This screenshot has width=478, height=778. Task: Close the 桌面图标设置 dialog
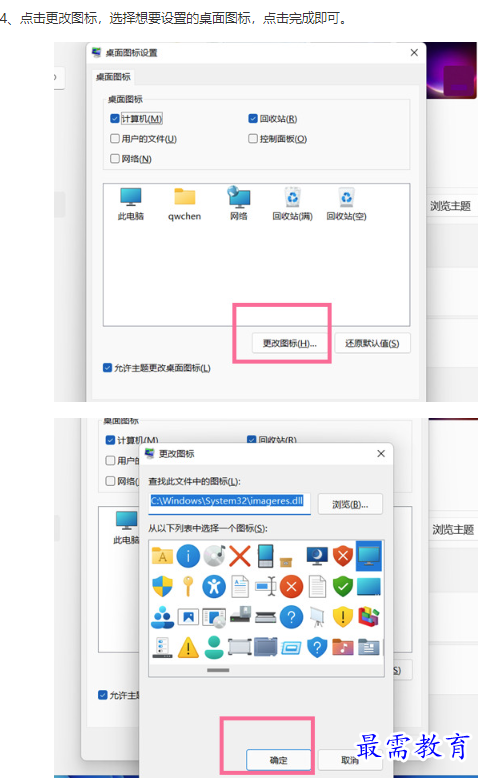click(x=414, y=53)
